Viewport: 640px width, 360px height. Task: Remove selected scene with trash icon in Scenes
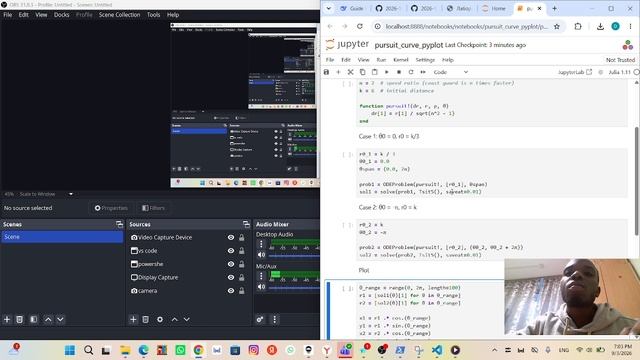tap(19, 319)
